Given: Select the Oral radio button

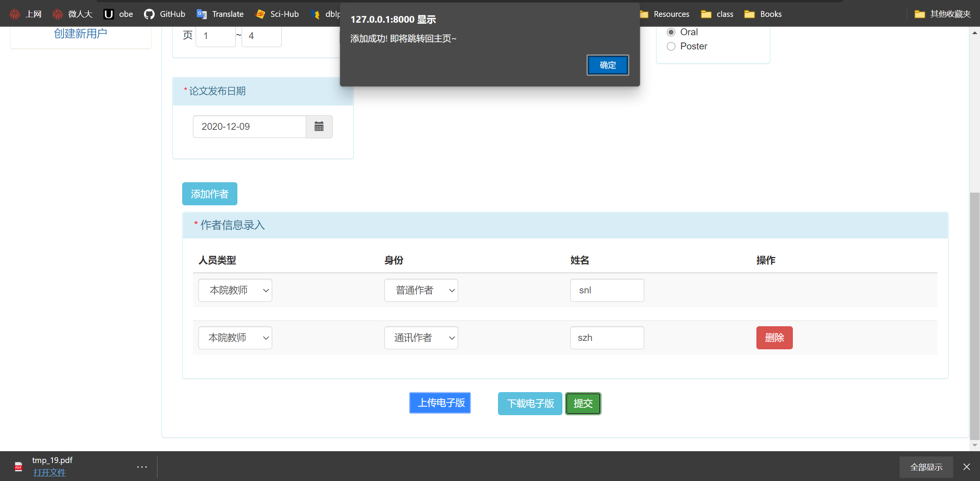Looking at the screenshot, I should 671,32.
